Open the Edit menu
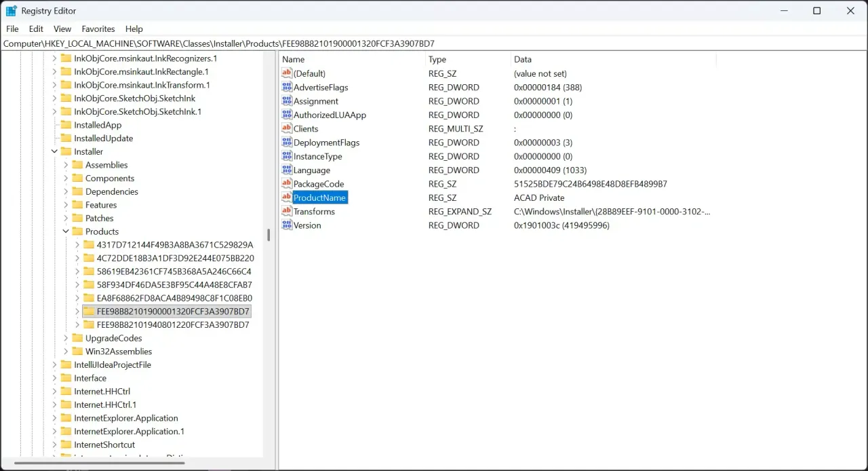 click(36, 29)
